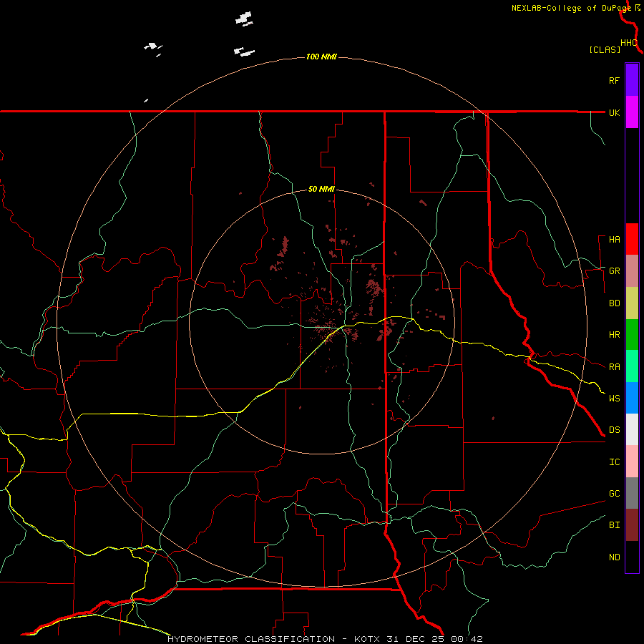Click the RF legend label

tap(614, 80)
